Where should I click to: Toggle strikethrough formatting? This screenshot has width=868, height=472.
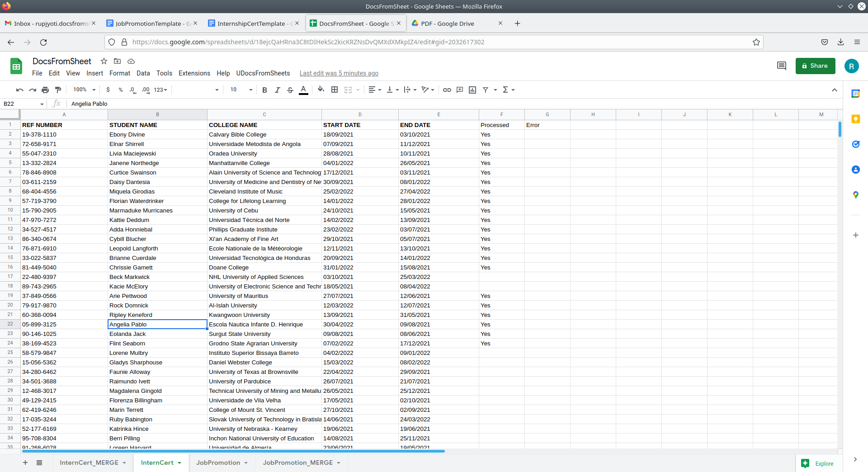click(290, 90)
